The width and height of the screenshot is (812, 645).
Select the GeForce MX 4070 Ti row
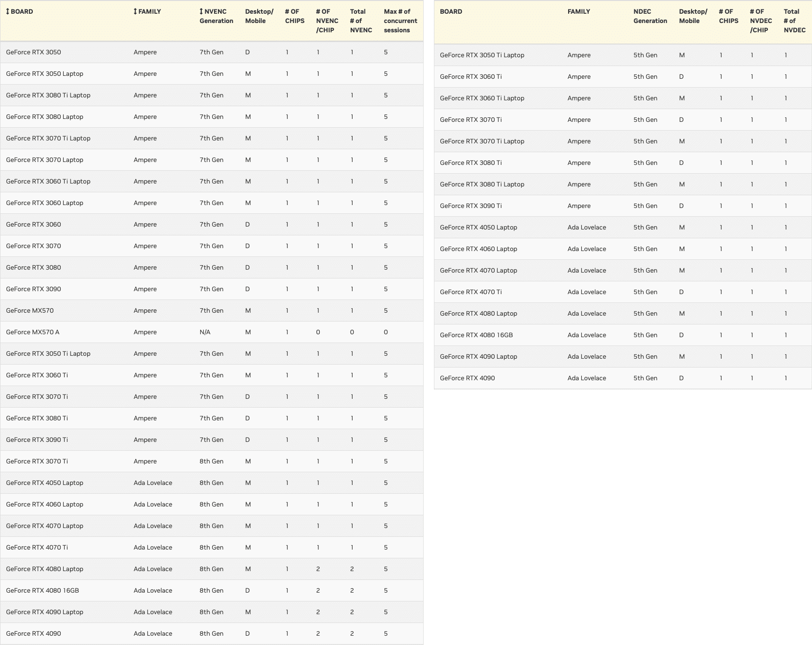point(212,548)
